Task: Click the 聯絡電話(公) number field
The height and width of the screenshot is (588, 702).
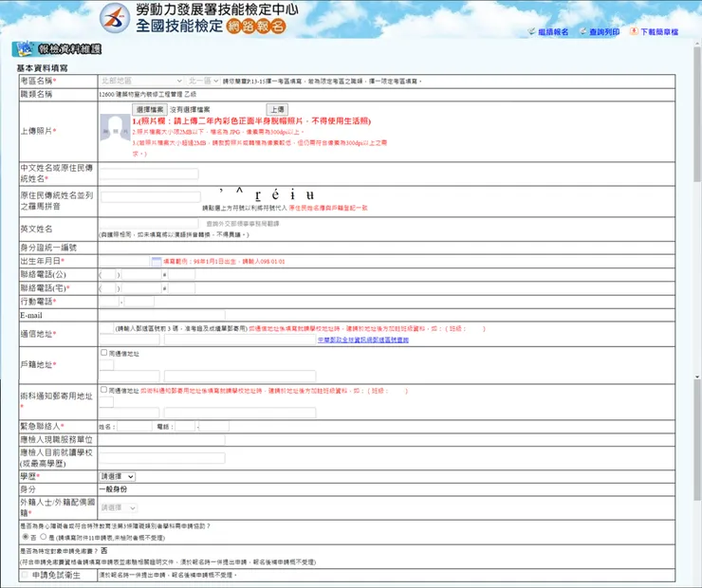Action: [141, 275]
